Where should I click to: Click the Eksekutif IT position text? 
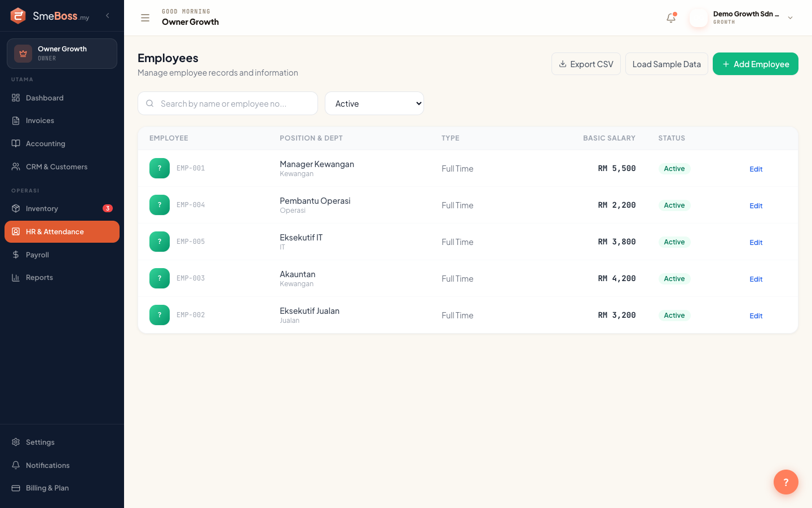click(301, 238)
